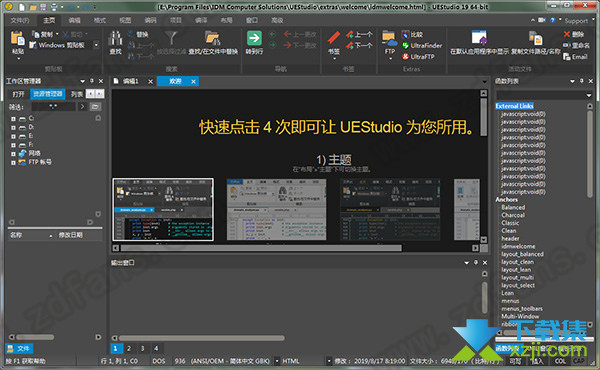Click the Email icon in the ribbon

click(576, 57)
